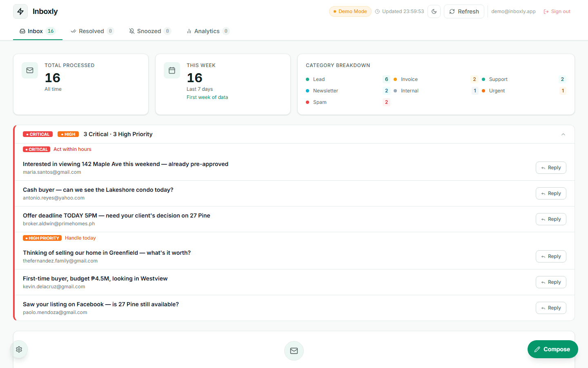Switch to the Snoozed tab
This screenshot has height=368, width=588.
point(150,31)
